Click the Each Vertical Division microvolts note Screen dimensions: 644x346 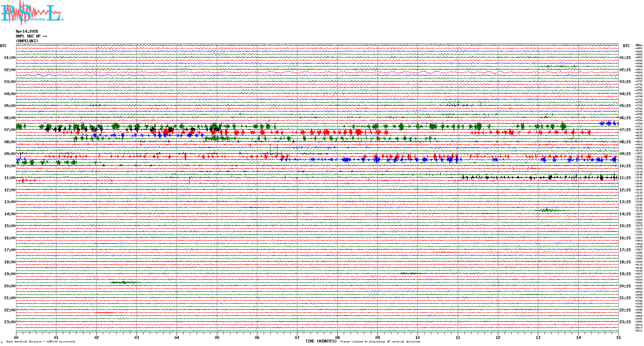coord(41,342)
